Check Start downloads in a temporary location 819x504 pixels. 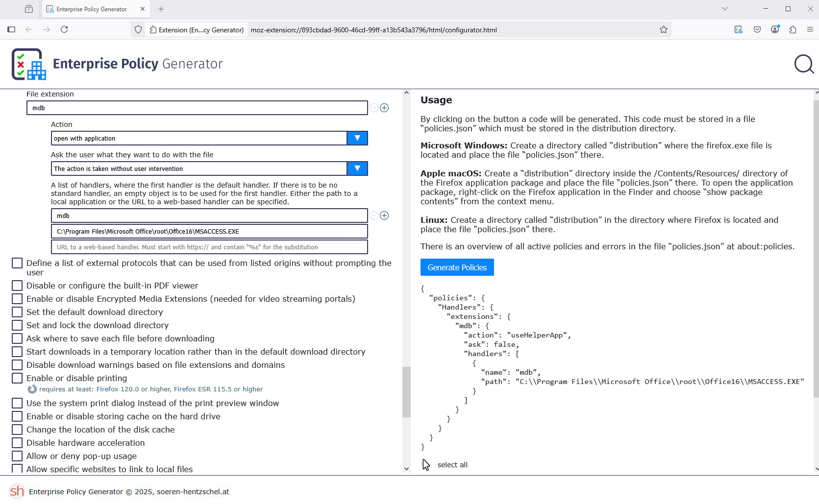[x=17, y=352]
